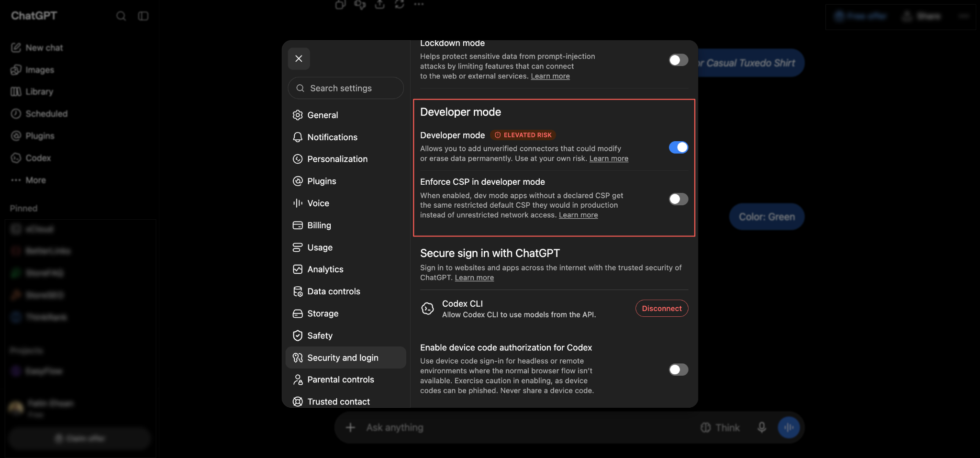The width and height of the screenshot is (980, 458).
Task: Enable Enforce CSP in developer mode
Action: pyautogui.click(x=678, y=199)
